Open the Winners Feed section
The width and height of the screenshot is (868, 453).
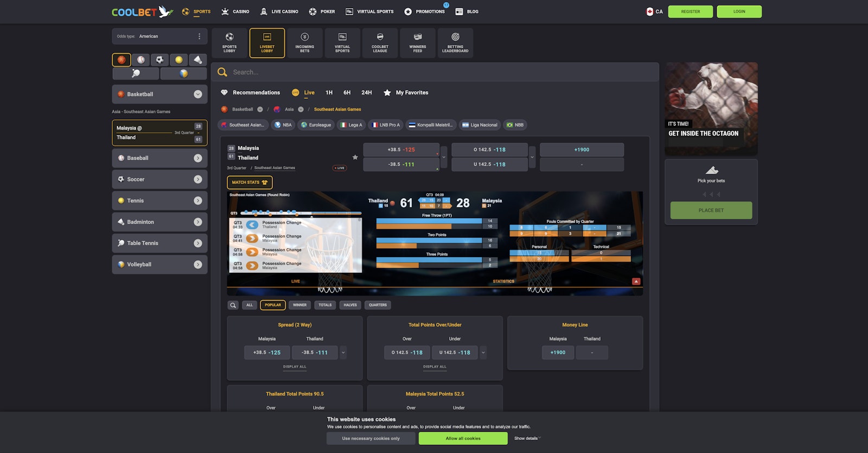coord(417,43)
